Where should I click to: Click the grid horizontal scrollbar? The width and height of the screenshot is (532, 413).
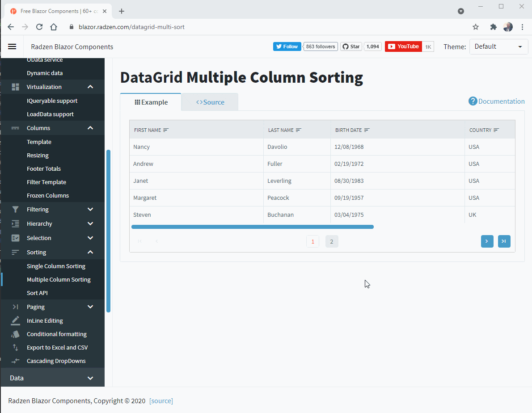click(253, 227)
